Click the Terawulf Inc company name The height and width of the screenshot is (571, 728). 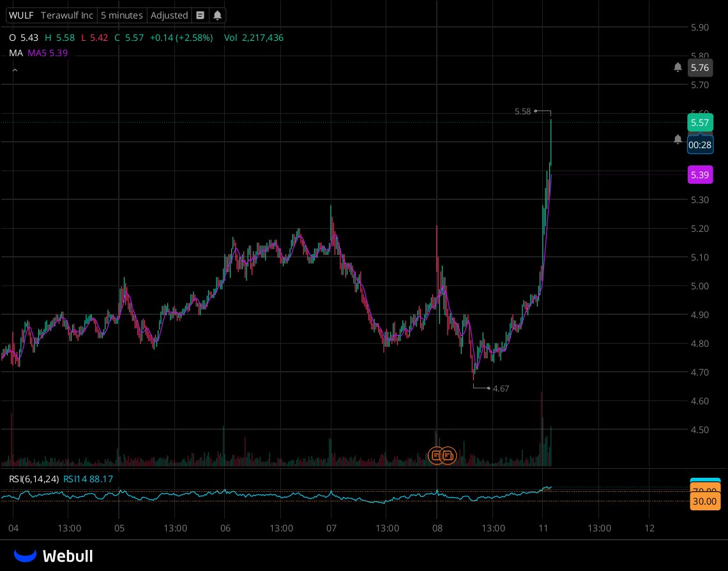(67, 15)
